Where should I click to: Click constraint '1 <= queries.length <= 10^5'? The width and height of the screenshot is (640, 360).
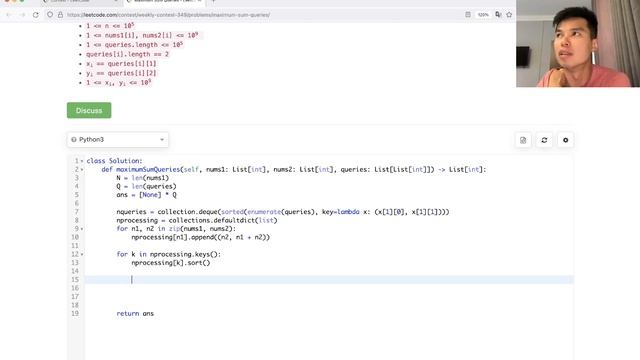[x=134, y=44]
